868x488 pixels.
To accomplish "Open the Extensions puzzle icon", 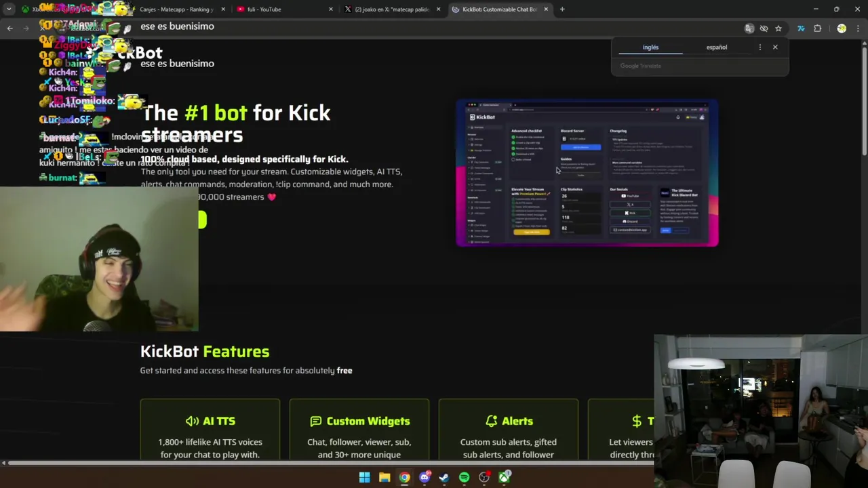I will click(817, 28).
